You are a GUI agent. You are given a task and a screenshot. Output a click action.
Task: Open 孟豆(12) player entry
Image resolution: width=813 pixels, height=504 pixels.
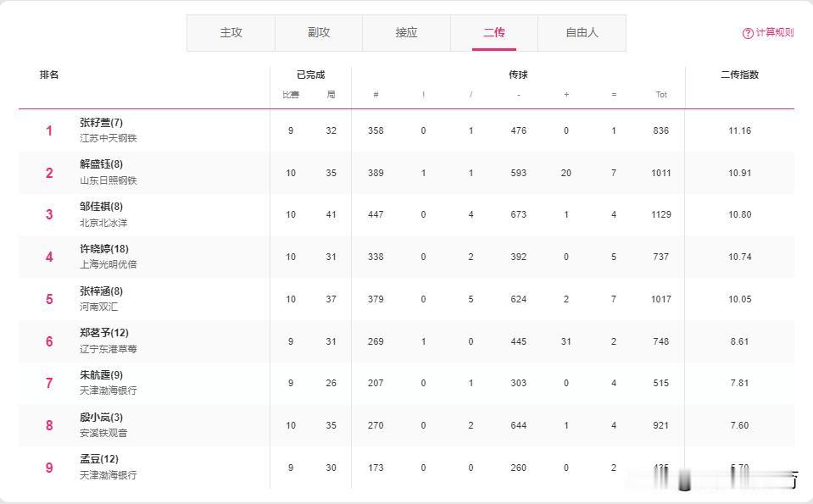point(99,459)
